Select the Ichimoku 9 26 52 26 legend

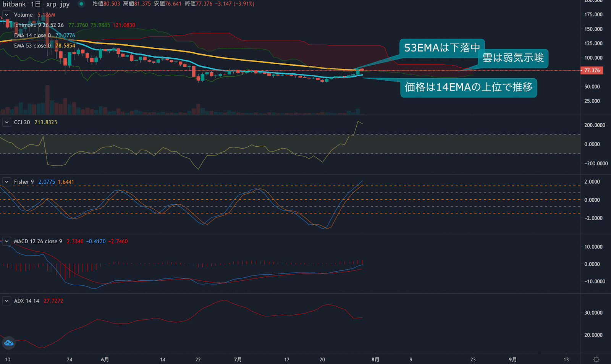39,25
